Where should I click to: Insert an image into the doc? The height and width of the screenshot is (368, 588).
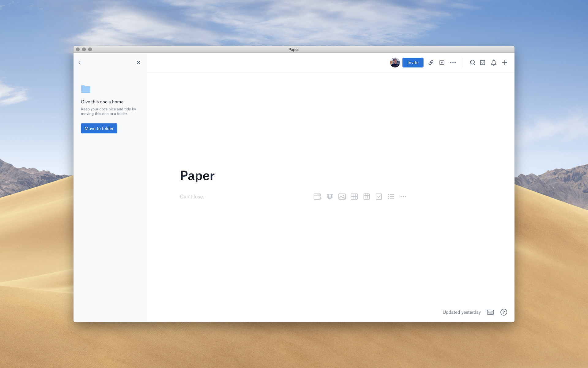(x=342, y=197)
